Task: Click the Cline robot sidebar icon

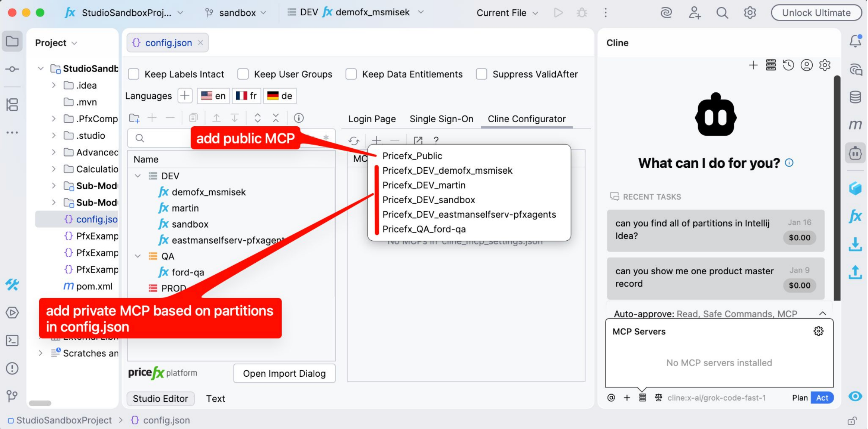Action: (x=855, y=153)
